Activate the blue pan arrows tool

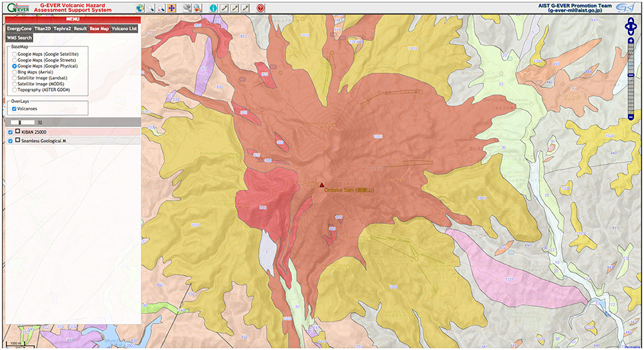(172, 8)
